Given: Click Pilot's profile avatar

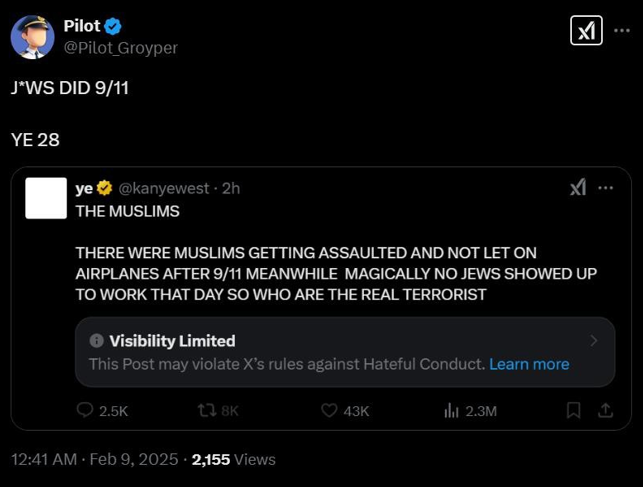Looking at the screenshot, I should [32, 37].
